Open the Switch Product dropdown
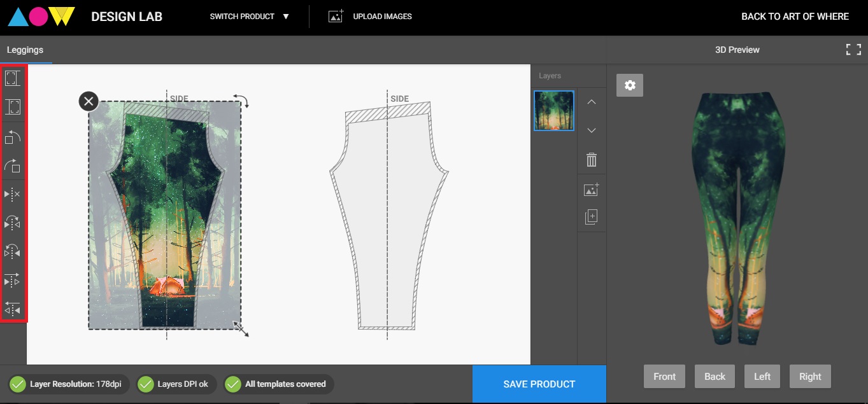Image resolution: width=868 pixels, height=404 pixels. [x=250, y=17]
